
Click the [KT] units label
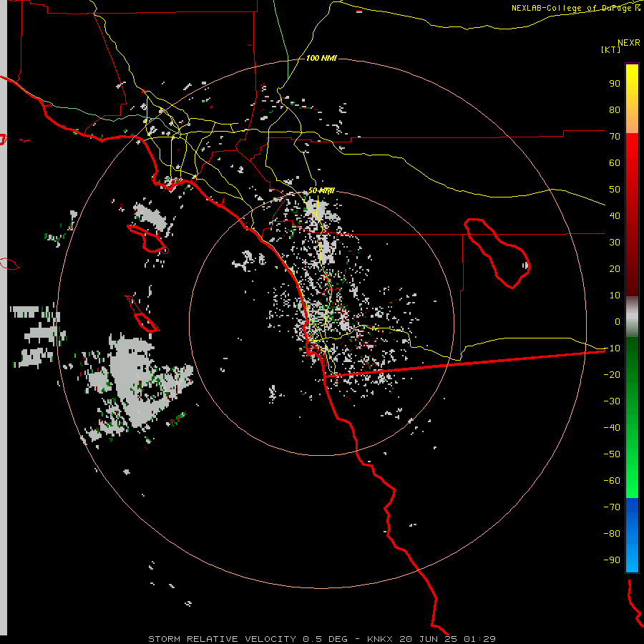tap(611, 49)
